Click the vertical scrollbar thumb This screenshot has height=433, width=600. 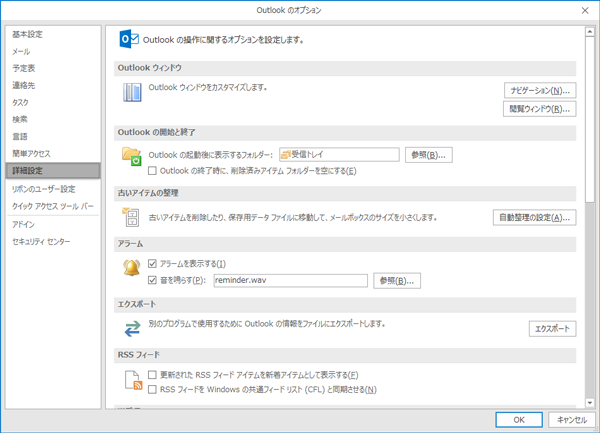click(x=590, y=119)
